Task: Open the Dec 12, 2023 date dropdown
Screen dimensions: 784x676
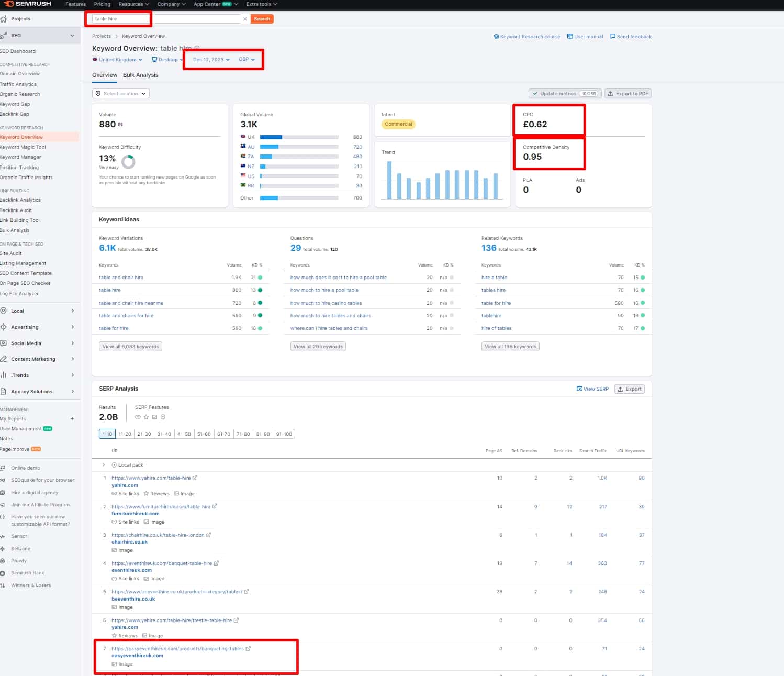Action: click(211, 60)
